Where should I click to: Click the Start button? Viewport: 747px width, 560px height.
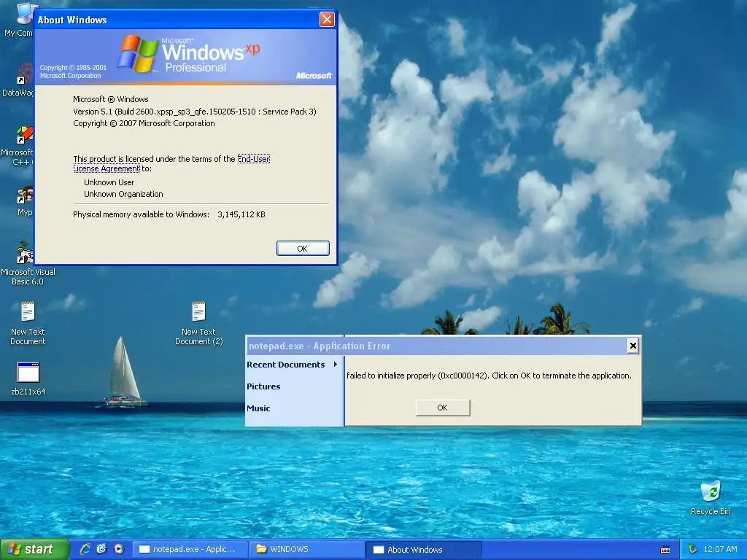[x=35, y=549]
